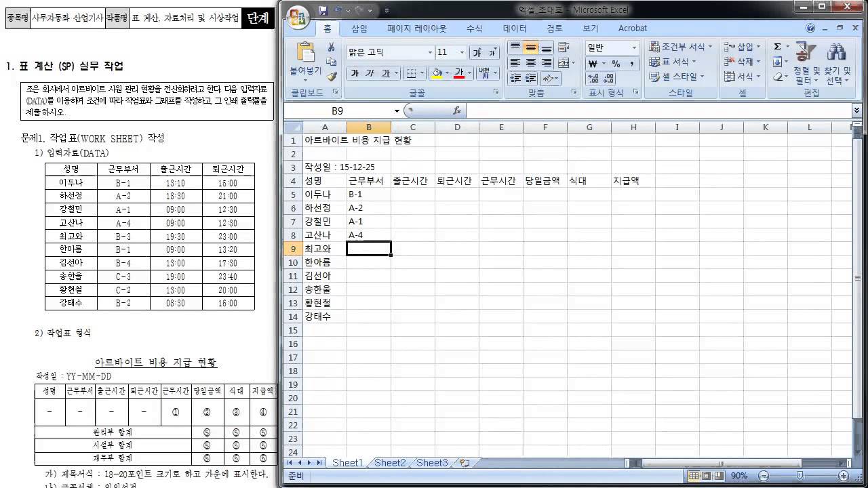Click the increase decimal icon
The width and height of the screenshot is (868, 488).
click(593, 79)
